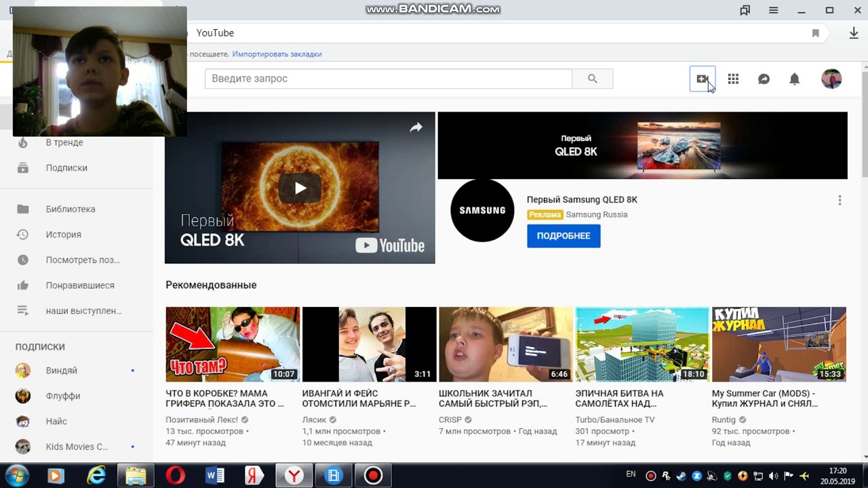Open browser downloads arrow icon
The height and width of the screenshot is (488, 868).
pyautogui.click(x=854, y=33)
